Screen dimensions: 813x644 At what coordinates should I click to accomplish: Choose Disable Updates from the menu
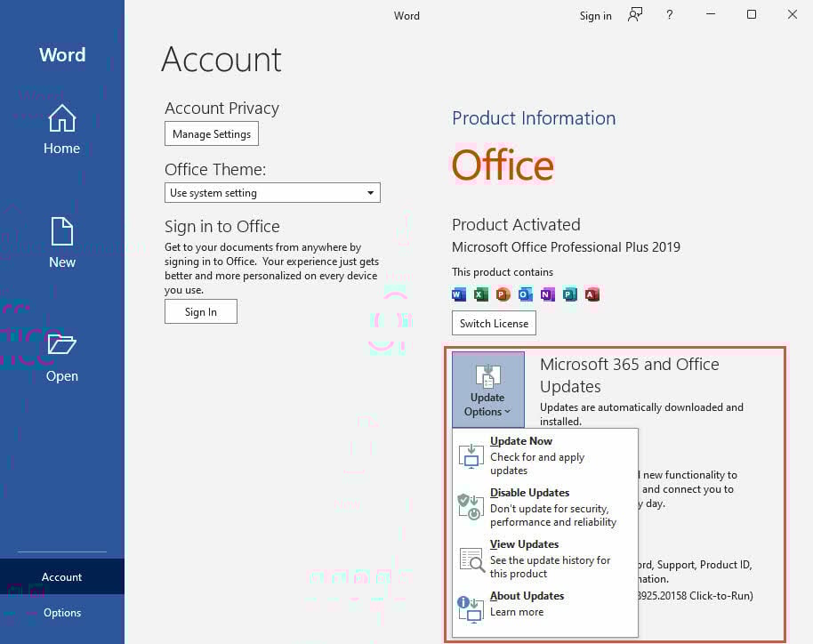pyautogui.click(x=545, y=507)
